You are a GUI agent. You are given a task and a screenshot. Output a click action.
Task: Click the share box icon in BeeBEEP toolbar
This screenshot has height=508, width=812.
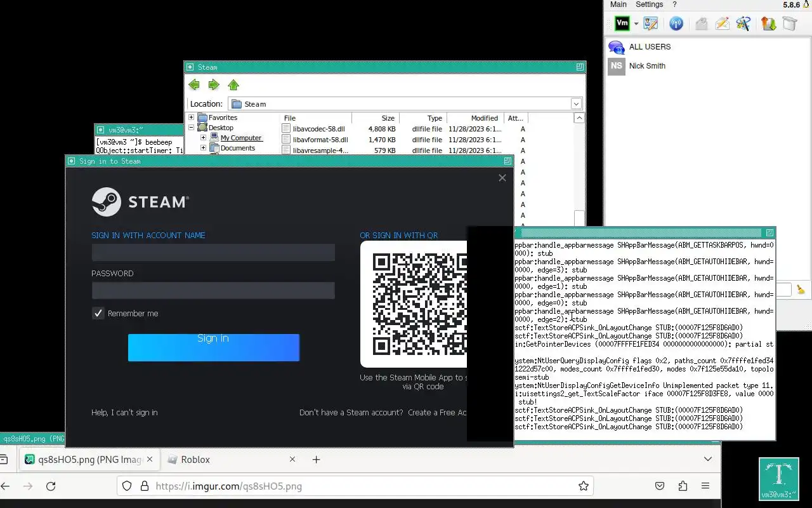pos(789,23)
